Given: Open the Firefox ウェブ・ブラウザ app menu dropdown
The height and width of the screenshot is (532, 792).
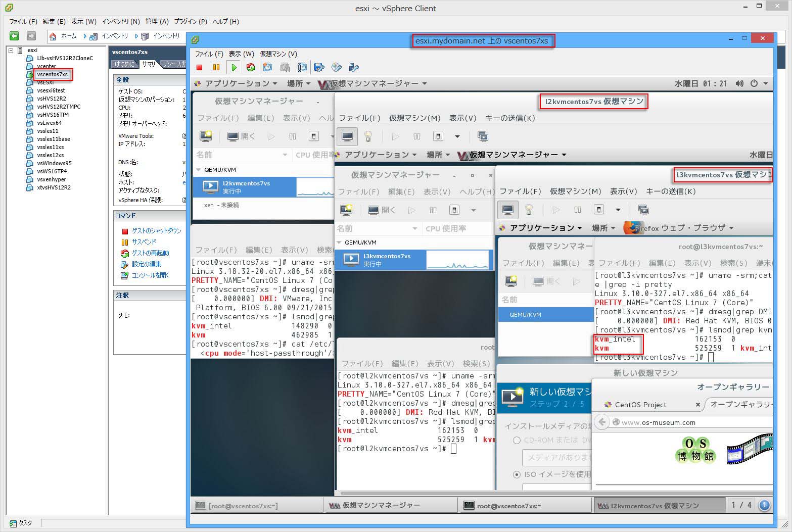Looking at the screenshot, I should click(x=679, y=228).
